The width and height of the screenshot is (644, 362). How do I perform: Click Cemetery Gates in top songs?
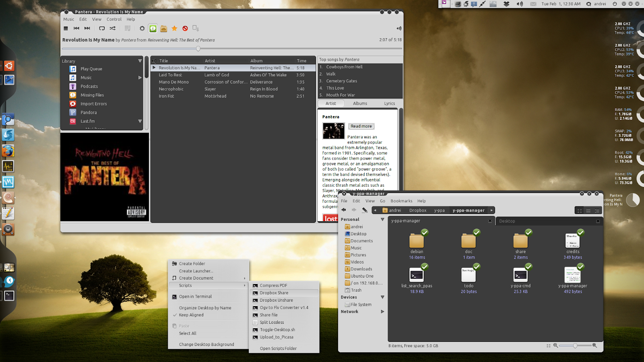pos(341,81)
